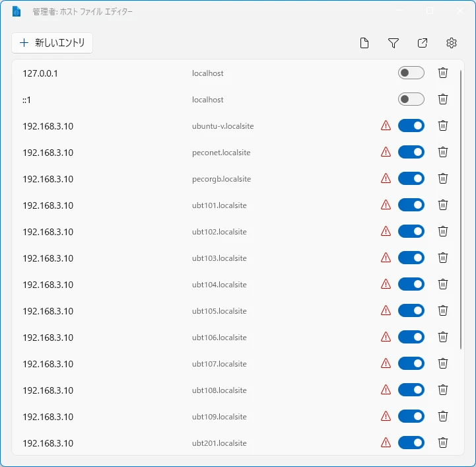
Task: Enable the ::1 localhost toggle
Action: coord(411,99)
